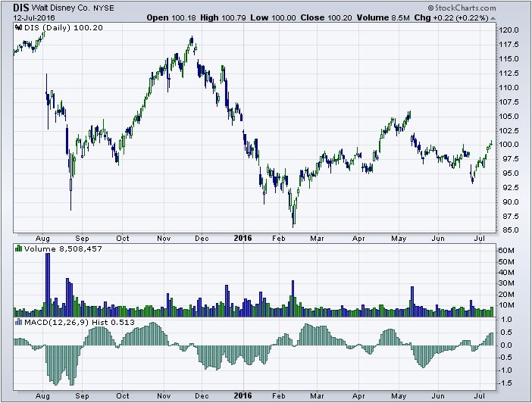532x403 pixels.
Task: Click the Chg +0.22 (+0.22%) value
Action: tap(451, 17)
